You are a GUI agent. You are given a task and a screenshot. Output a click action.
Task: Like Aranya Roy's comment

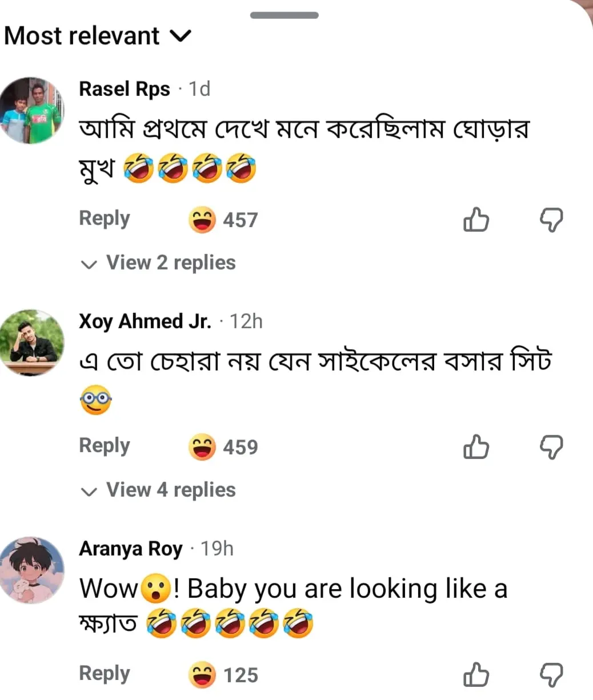point(476,675)
